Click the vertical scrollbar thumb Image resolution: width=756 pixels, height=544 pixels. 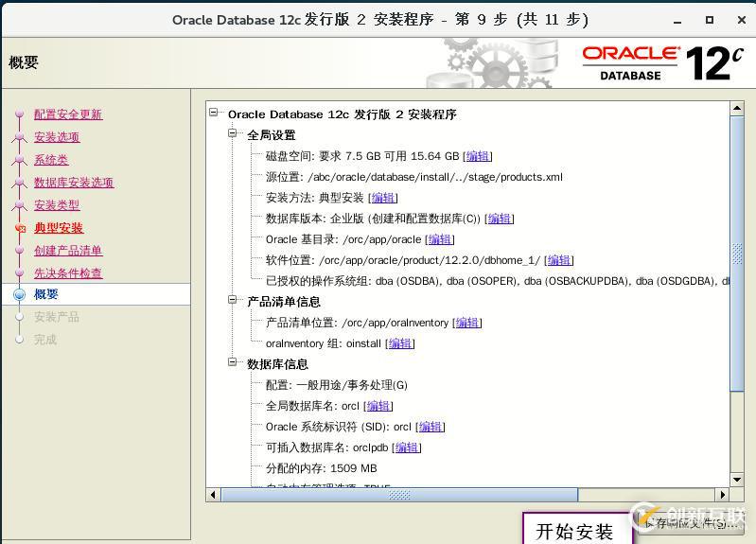point(737,254)
